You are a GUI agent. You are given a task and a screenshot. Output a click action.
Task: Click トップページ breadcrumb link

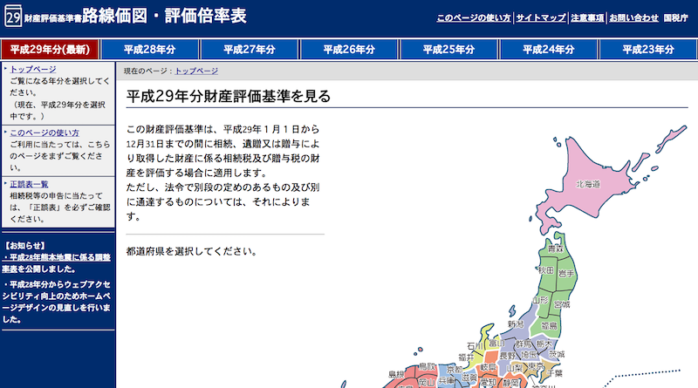coord(196,71)
